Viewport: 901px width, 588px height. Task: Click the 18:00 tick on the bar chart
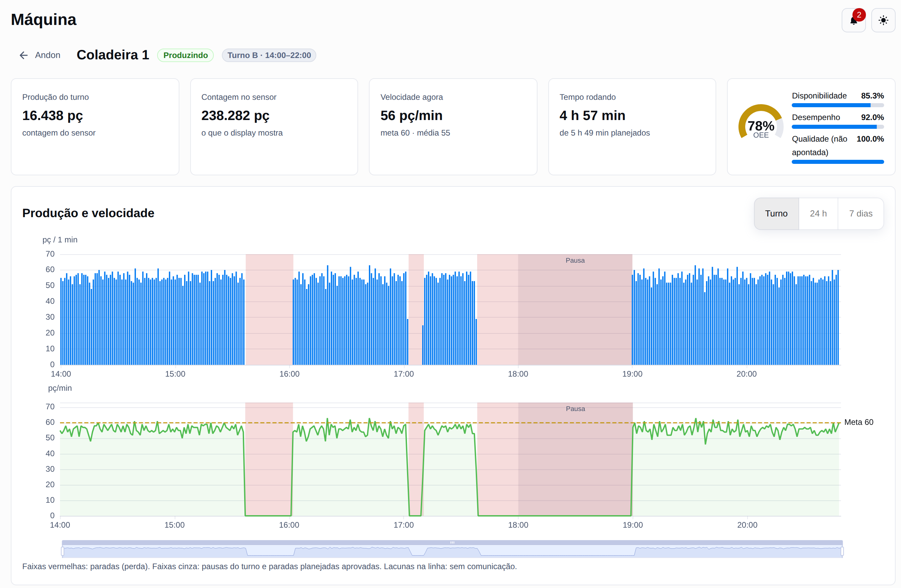[x=518, y=374]
